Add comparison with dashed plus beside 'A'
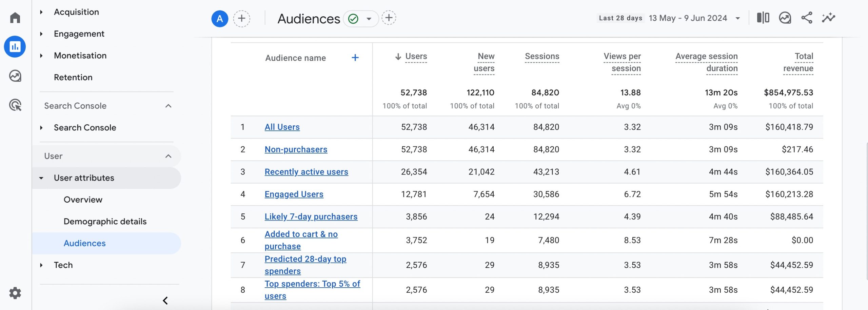The width and height of the screenshot is (868, 310). 241,18
